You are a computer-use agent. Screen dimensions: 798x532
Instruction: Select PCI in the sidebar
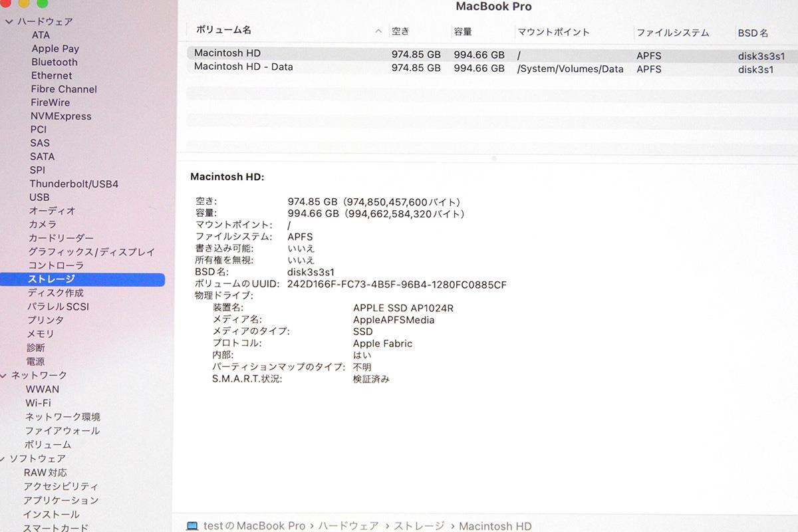pyautogui.click(x=39, y=130)
